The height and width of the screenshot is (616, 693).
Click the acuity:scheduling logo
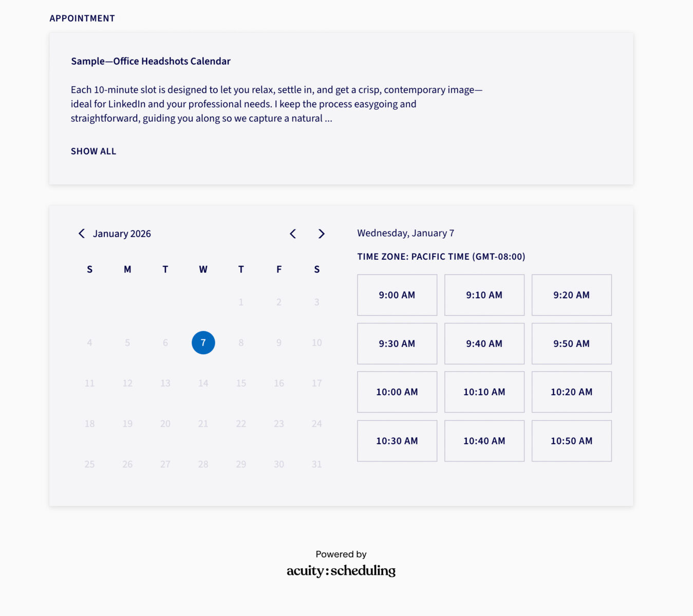tap(341, 570)
